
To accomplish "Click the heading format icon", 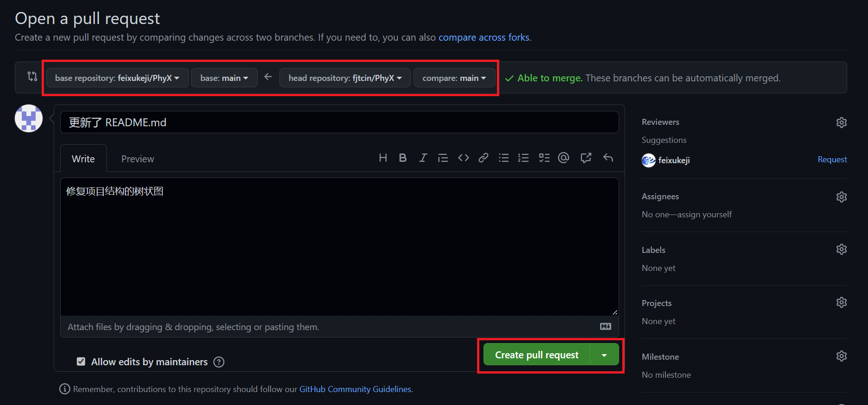I will 383,158.
